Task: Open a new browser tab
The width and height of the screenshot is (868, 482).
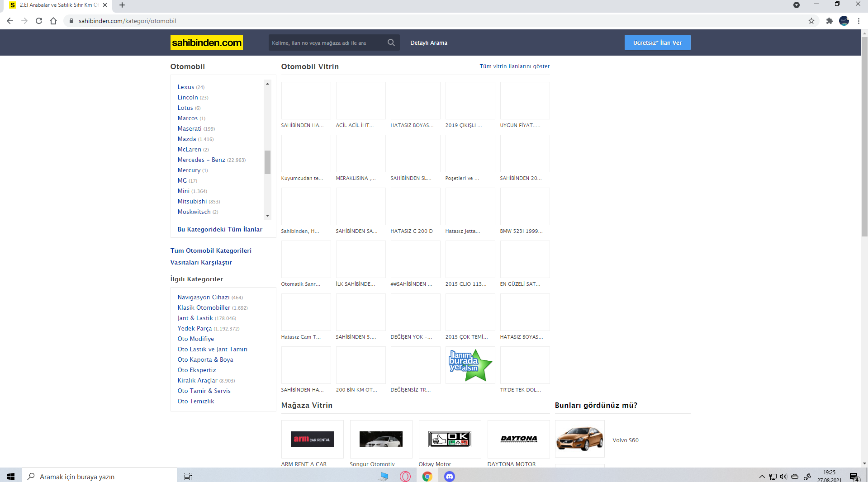Action: [122, 5]
